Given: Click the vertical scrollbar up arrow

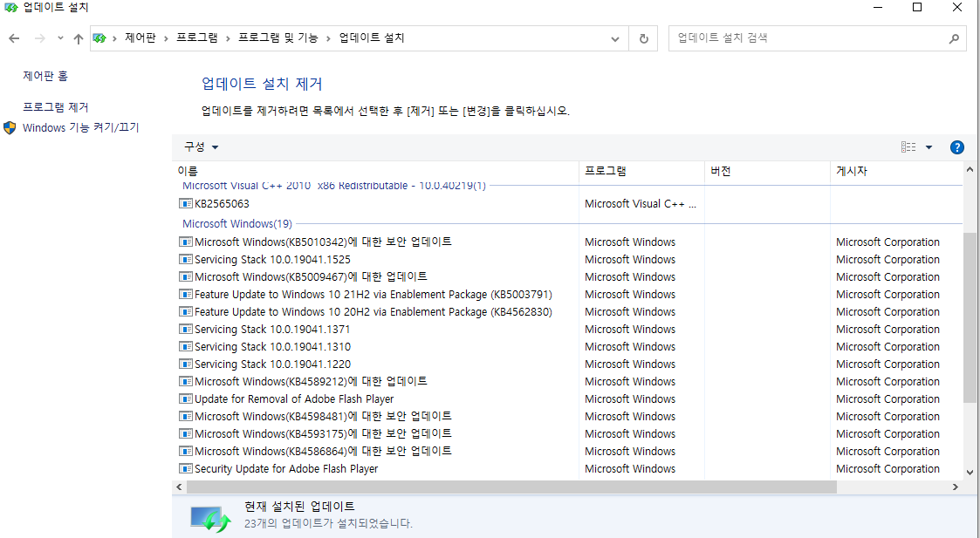Looking at the screenshot, I should click(x=970, y=169).
